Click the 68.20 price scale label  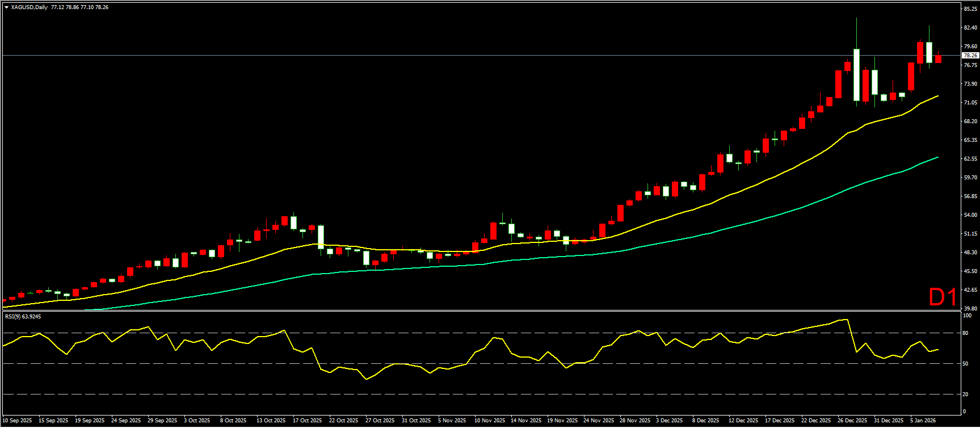[x=970, y=121]
